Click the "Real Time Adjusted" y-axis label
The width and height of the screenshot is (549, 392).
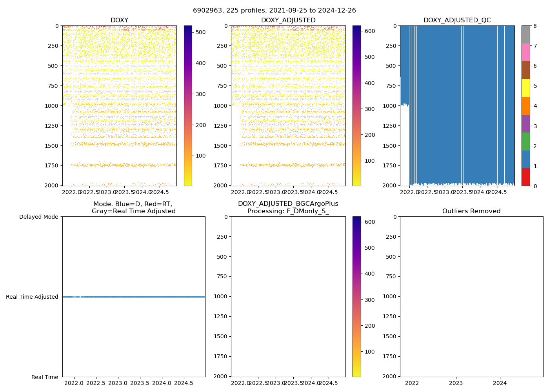(32, 297)
